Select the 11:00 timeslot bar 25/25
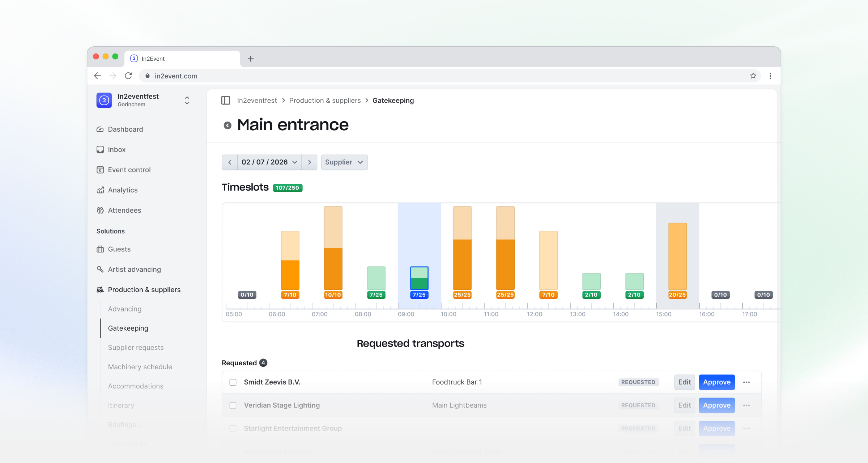This screenshot has width=868, height=463. 505,248
